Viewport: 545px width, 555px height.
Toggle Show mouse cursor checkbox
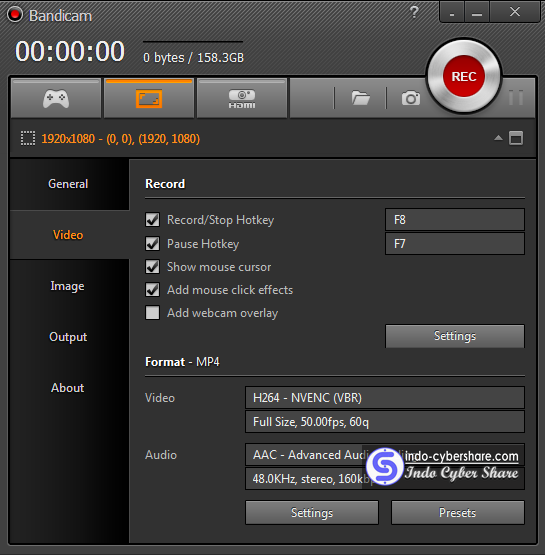tap(153, 267)
